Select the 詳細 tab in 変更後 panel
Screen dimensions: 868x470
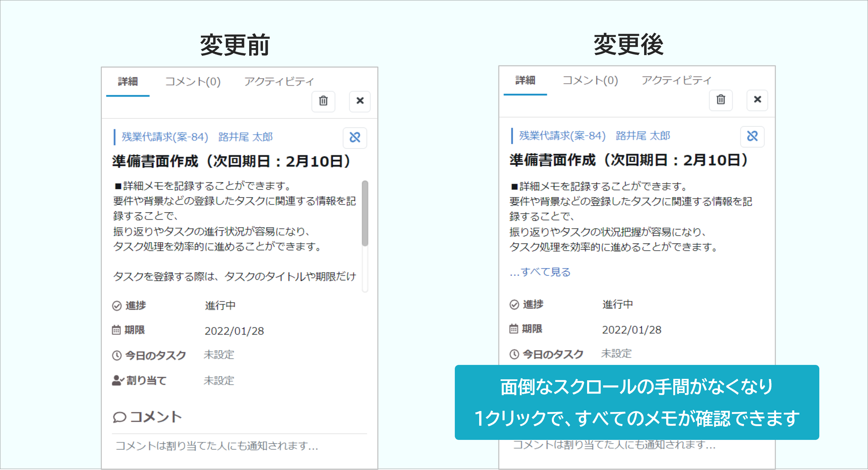pos(525,80)
